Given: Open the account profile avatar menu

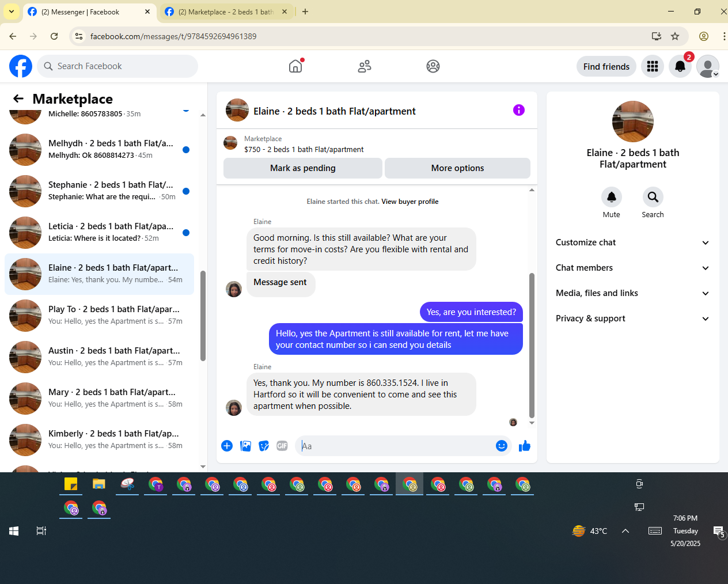Looking at the screenshot, I should pos(708,66).
